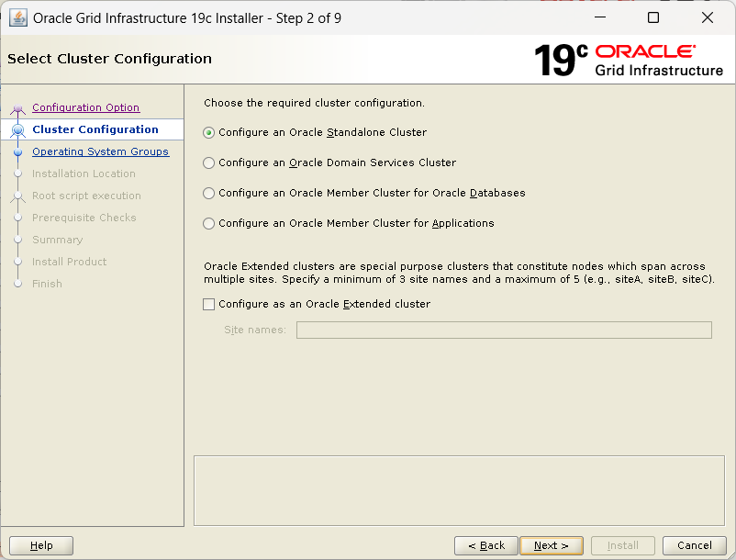Screen dimensions: 736x560
Task: Open the Configuration Option step link
Action: click(x=86, y=107)
